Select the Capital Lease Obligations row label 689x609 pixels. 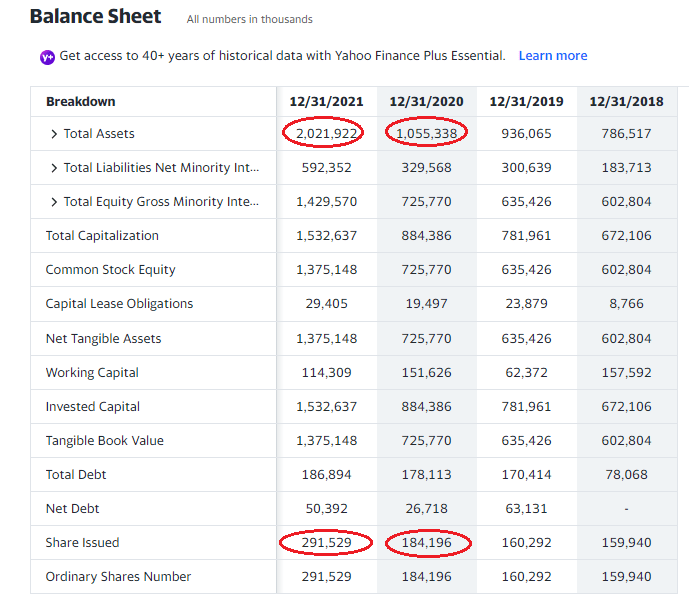point(119,304)
